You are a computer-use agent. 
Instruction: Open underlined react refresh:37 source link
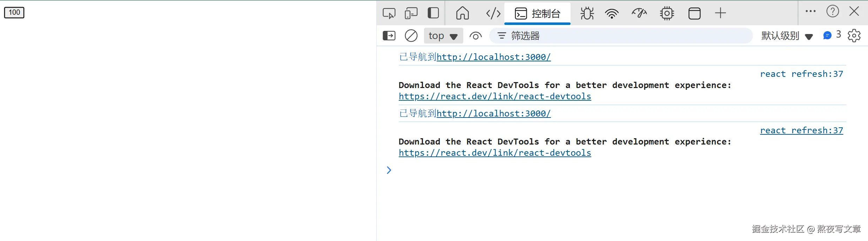(x=801, y=130)
